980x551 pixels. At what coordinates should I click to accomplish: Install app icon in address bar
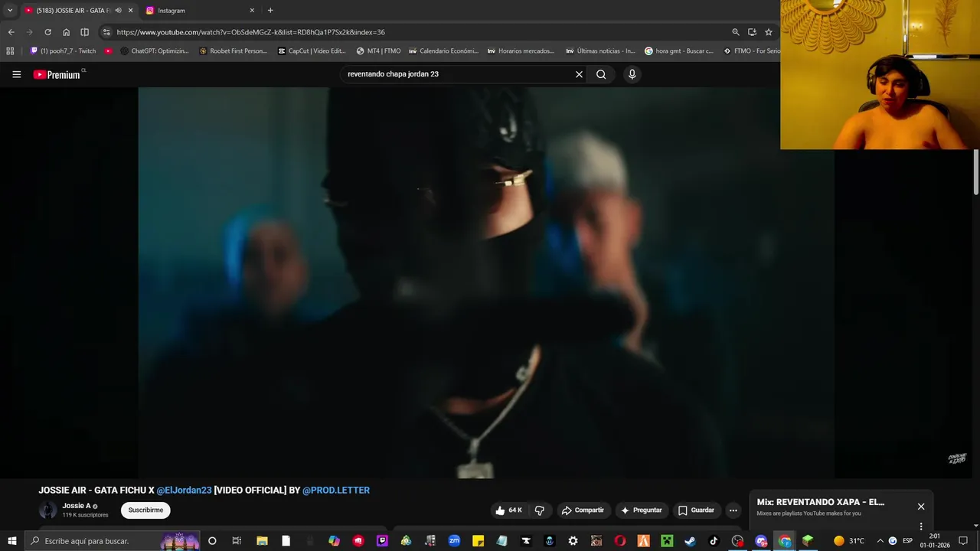coord(752,32)
